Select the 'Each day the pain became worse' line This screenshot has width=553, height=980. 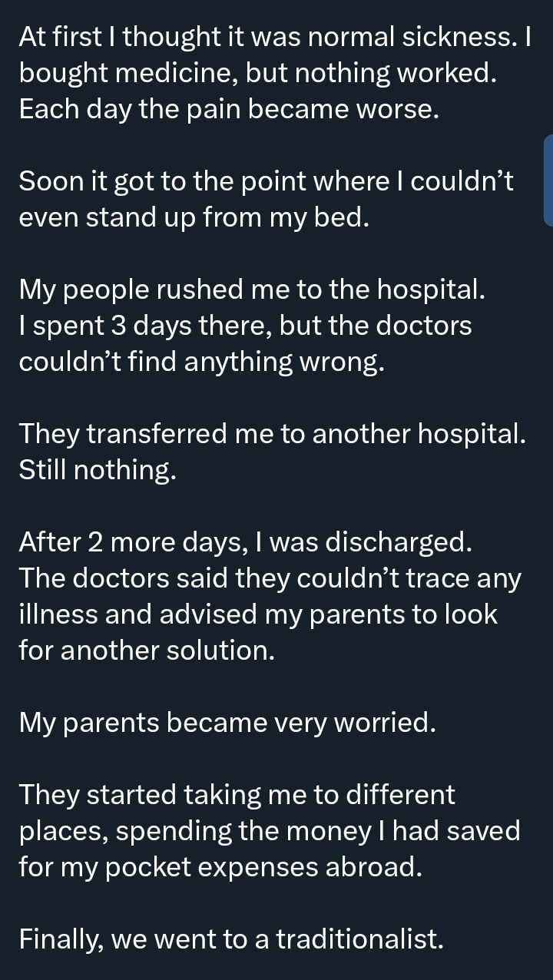[x=229, y=108]
